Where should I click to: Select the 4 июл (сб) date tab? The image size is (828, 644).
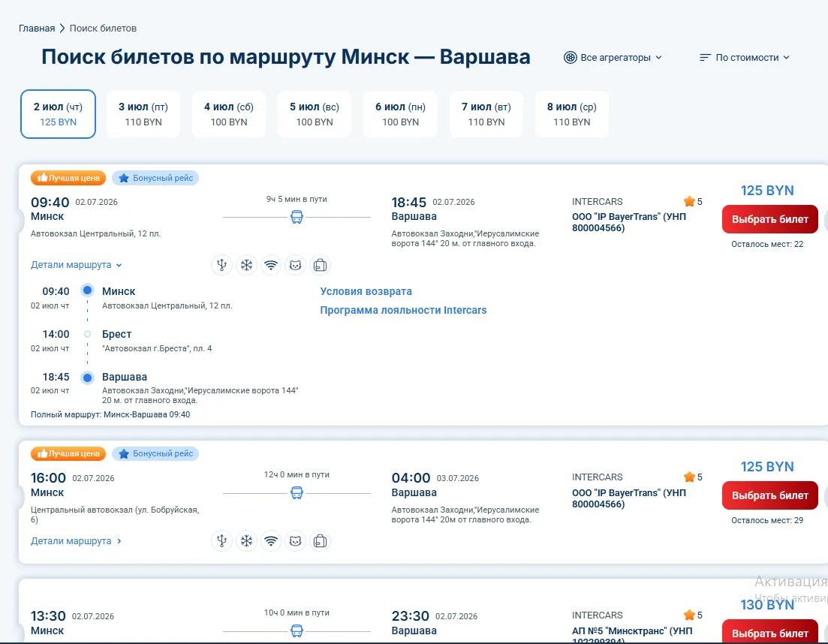tap(229, 114)
